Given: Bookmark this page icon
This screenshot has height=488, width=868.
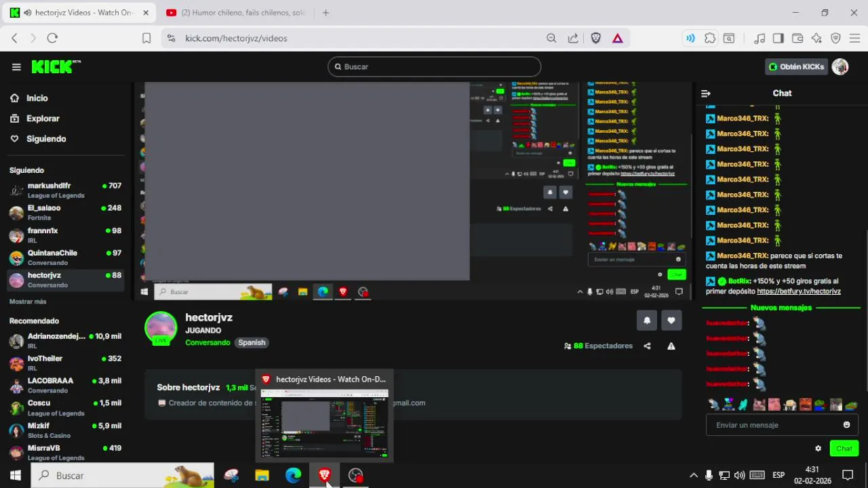Looking at the screenshot, I should (x=146, y=39).
